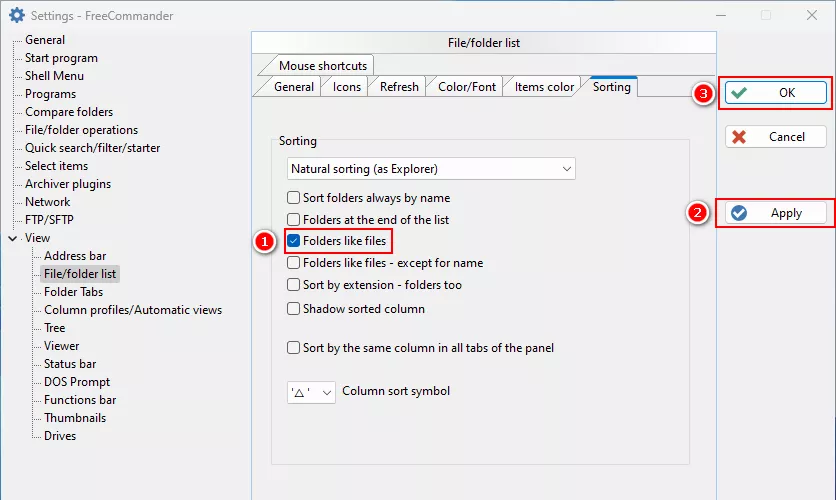Select Drives under View
This screenshot has width=836, height=500.
[60, 436]
